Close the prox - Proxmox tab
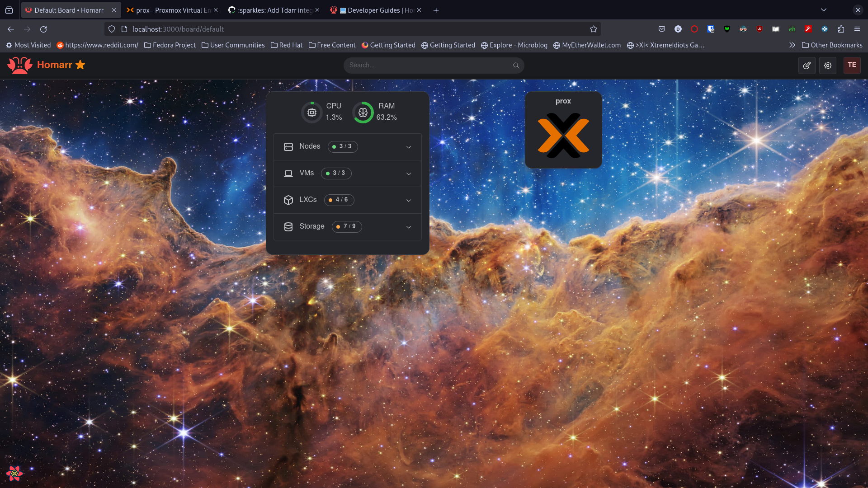This screenshot has width=868, height=488. tap(216, 10)
